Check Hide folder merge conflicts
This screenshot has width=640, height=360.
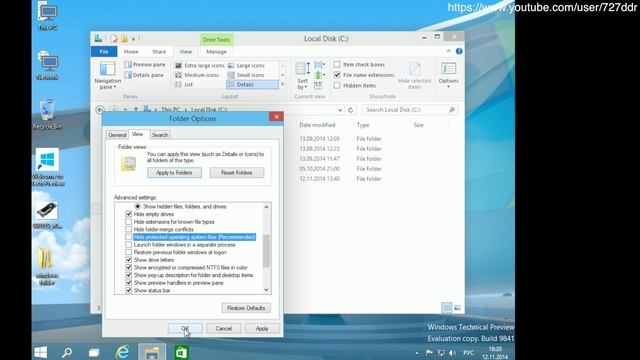(129, 229)
